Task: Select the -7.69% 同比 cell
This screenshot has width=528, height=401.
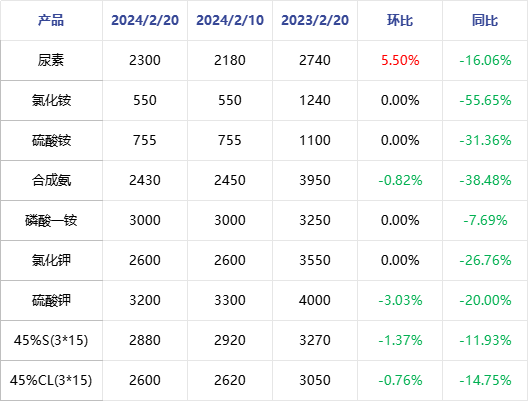Action: coord(485,221)
